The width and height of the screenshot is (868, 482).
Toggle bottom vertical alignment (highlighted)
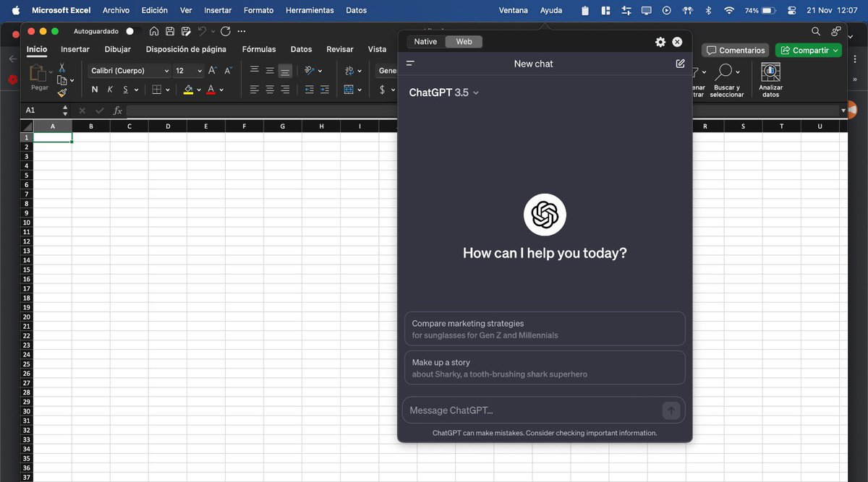pyautogui.click(x=285, y=70)
